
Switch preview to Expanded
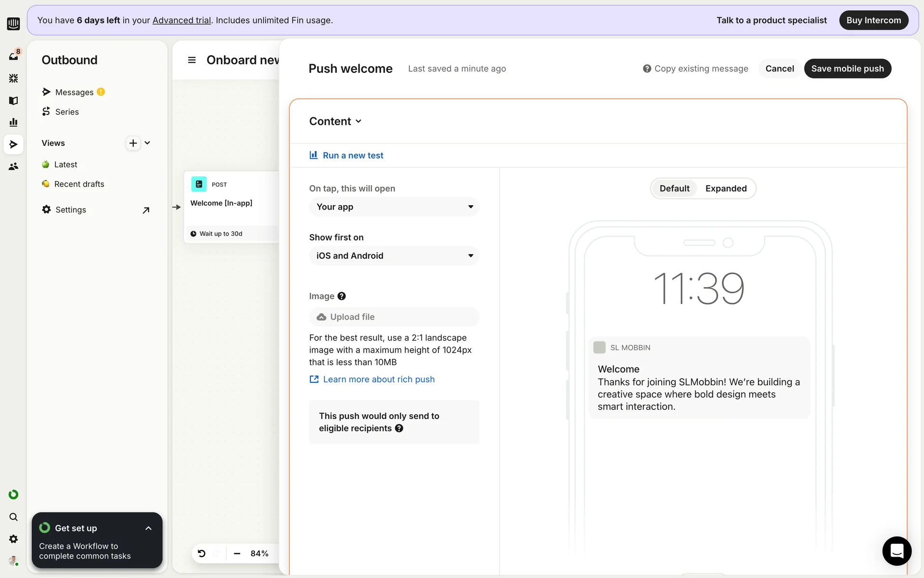(x=726, y=188)
